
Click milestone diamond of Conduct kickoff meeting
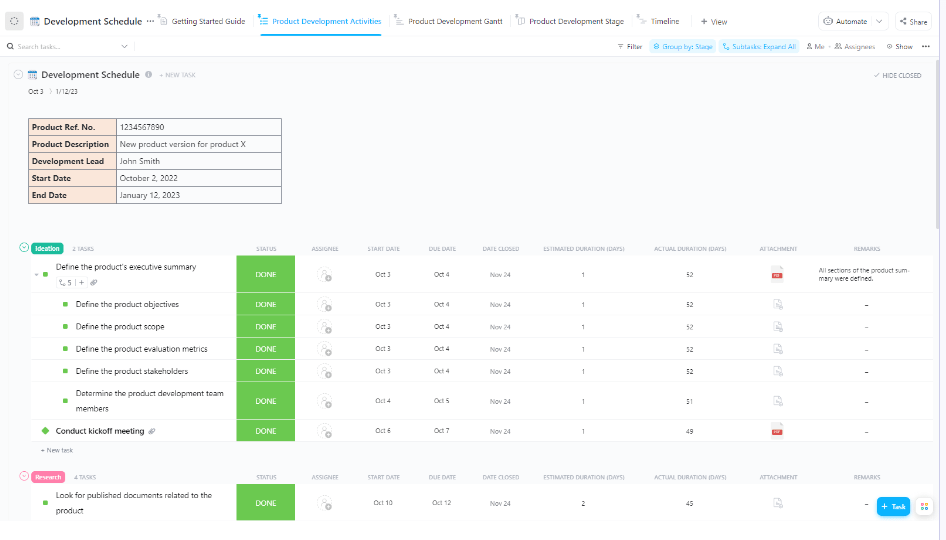45,431
